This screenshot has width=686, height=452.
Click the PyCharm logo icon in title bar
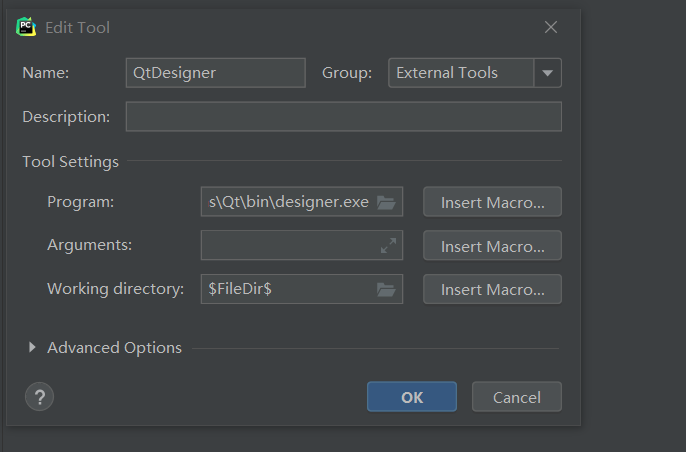click(x=26, y=27)
